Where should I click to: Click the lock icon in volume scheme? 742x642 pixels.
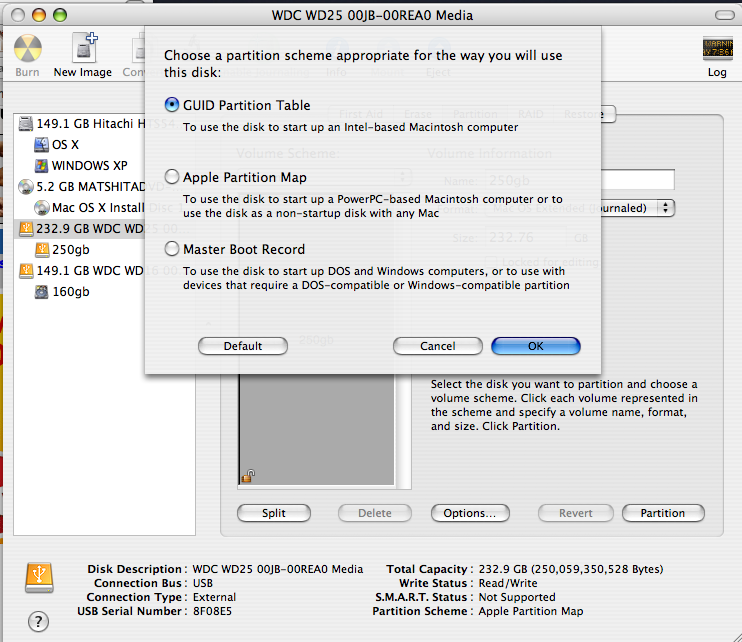coord(248,475)
